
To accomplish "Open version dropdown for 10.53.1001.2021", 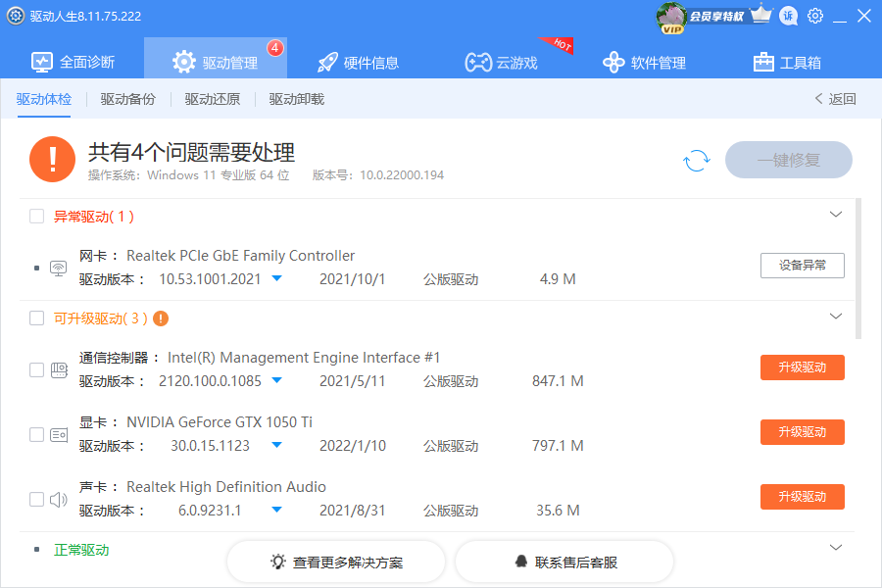I will [276, 278].
